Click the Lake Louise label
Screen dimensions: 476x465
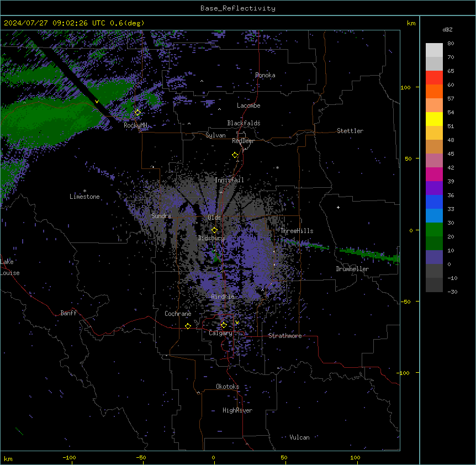point(10,267)
